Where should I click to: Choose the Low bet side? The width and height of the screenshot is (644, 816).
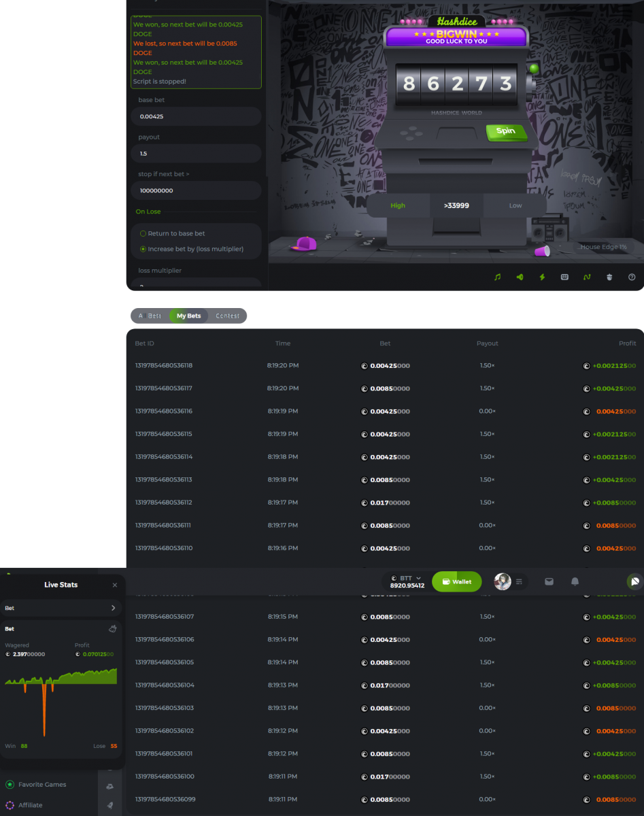click(515, 205)
